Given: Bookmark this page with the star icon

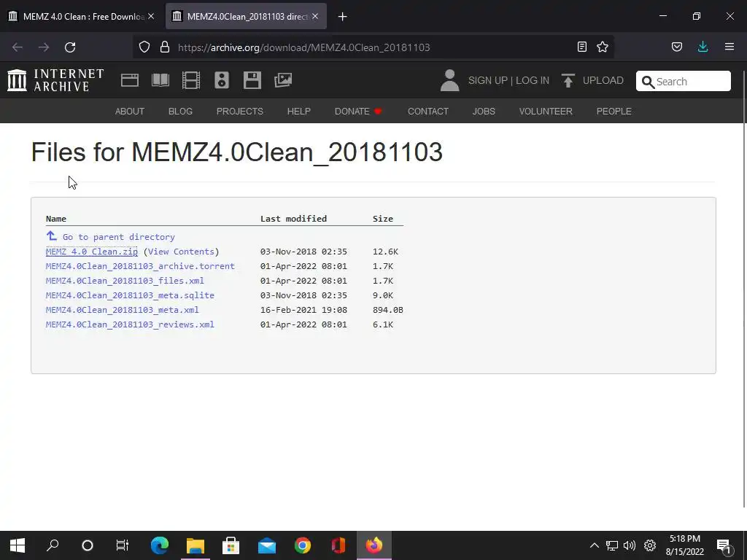Looking at the screenshot, I should (x=603, y=47).
